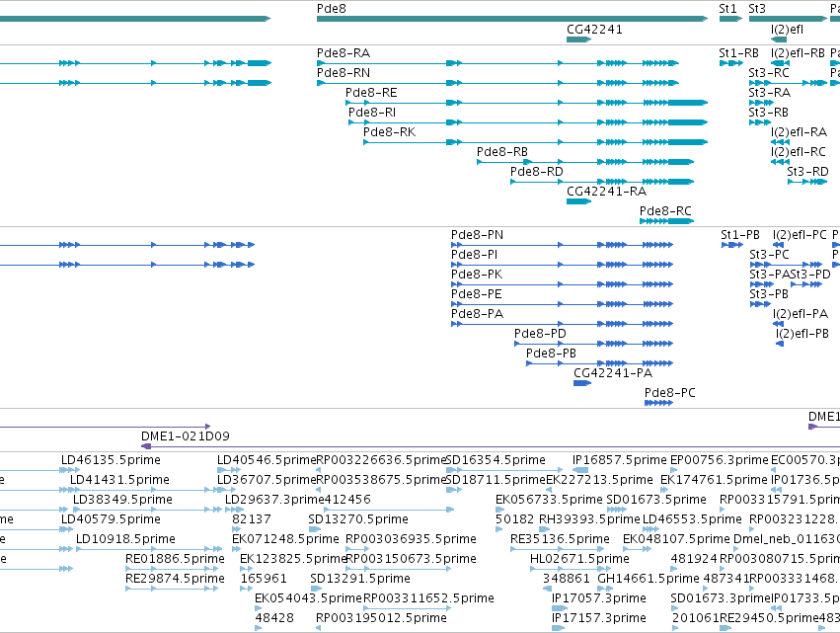Screen dimensions: 840x633
Task: Select transcript St3-RC
Action: (x=769, y=73)
